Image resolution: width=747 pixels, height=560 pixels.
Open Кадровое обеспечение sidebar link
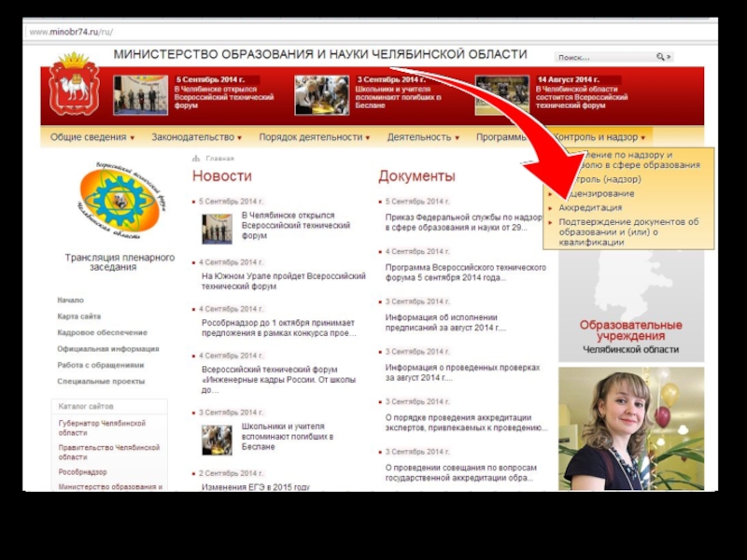pyautogui.click(x=103, y=332)
